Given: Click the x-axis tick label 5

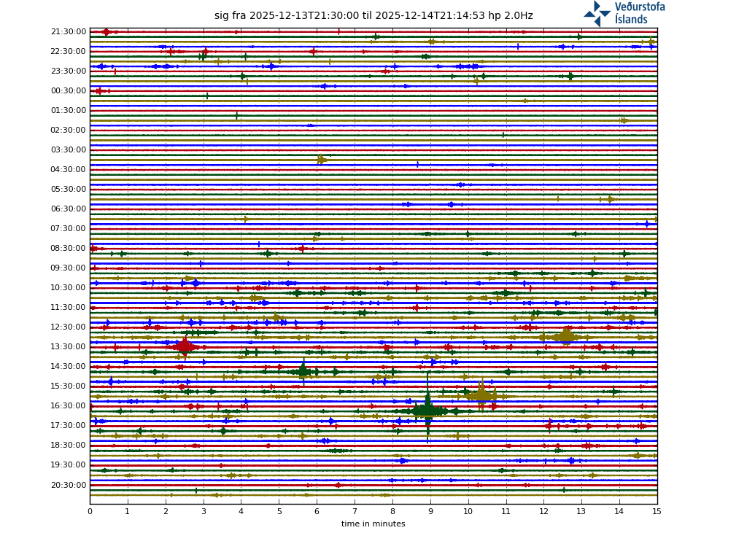Looking at the screenshot, I should click(279, 512).
